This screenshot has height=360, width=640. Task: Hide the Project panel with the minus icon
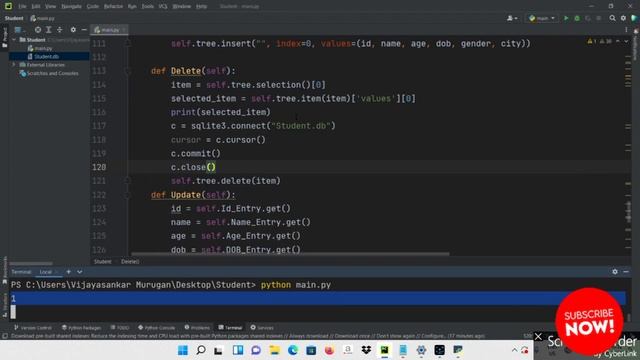pos(84,30)
